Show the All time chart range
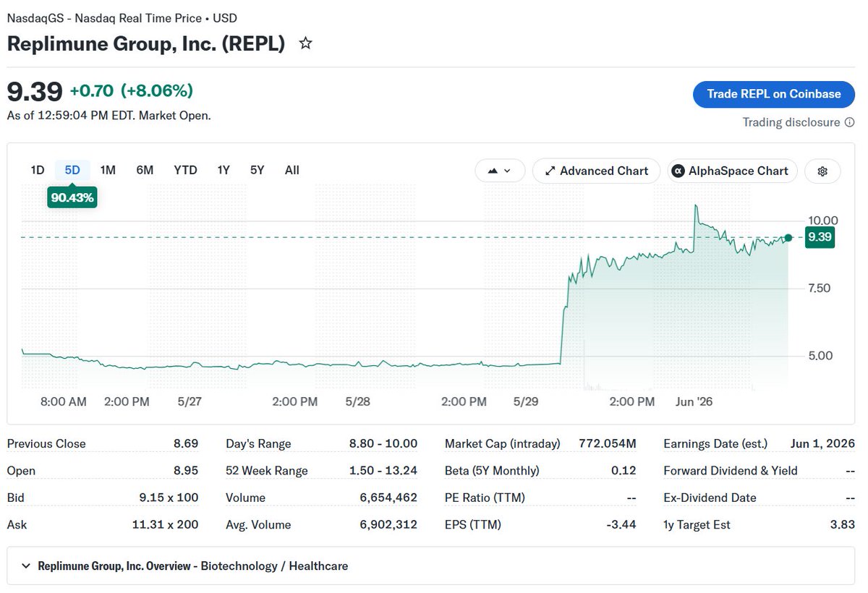 [x=292, y=170]
